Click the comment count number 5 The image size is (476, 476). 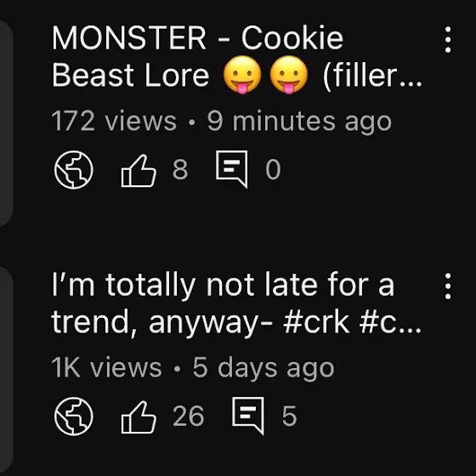(x=289, y=416)
